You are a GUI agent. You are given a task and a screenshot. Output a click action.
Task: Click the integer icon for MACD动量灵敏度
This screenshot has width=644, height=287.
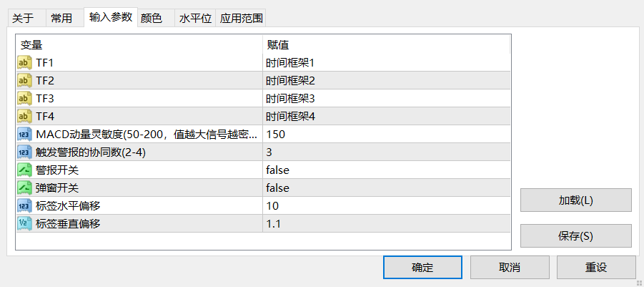coord(24,135)
